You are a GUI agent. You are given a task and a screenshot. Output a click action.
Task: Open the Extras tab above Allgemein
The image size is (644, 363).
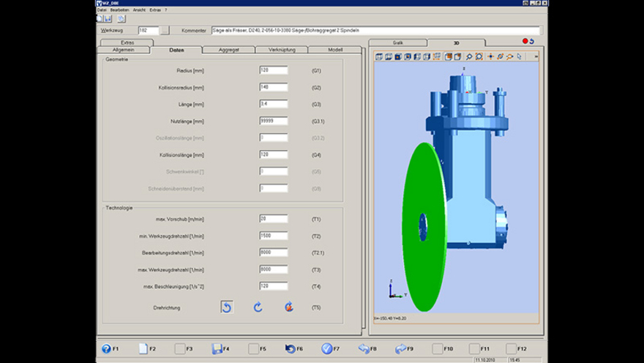click(x=127, y=42)
